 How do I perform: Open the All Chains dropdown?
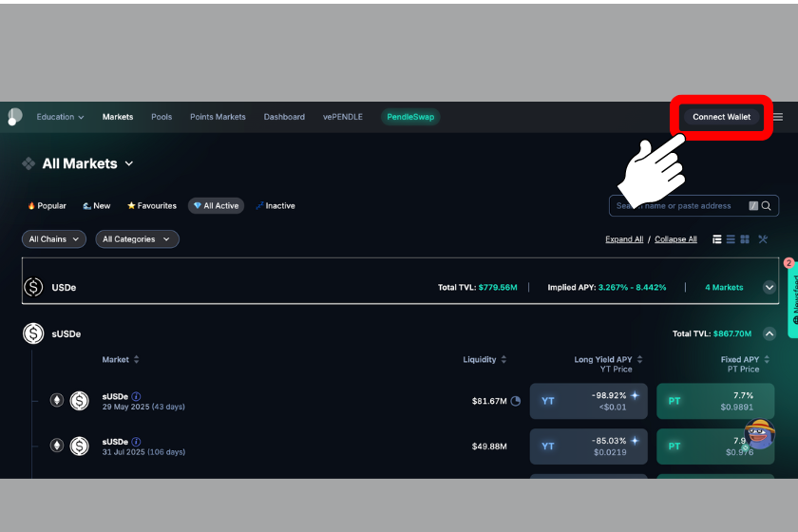click(x=54, y=239)
